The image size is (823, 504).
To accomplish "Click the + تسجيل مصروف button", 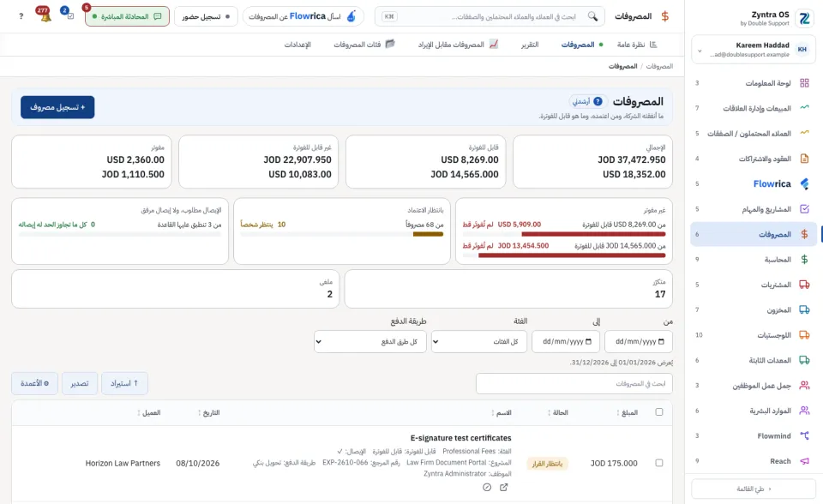I will 57,107.
